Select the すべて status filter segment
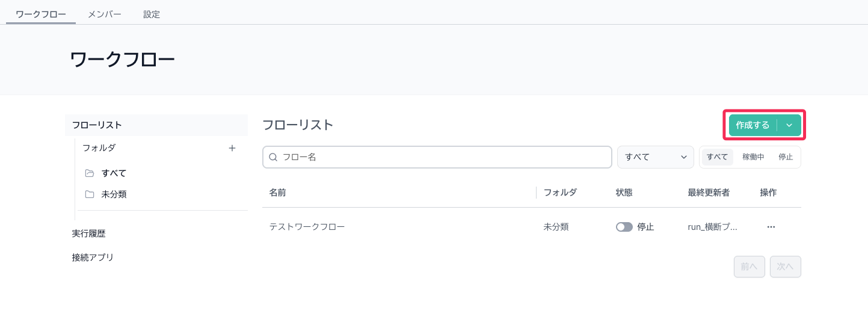The height and width of the screenshot is (313, 868). (717, 157)
